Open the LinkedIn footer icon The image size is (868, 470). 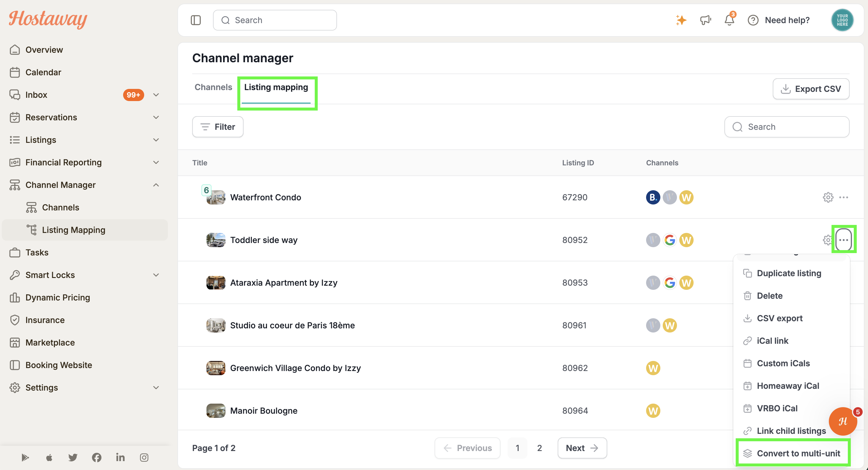[x=120, y=457]
